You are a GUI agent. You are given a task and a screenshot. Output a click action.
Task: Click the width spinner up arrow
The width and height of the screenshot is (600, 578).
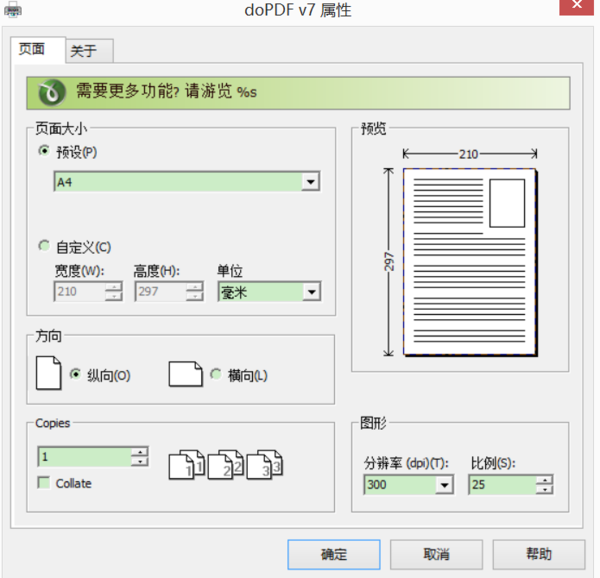(x=114, y=287)
